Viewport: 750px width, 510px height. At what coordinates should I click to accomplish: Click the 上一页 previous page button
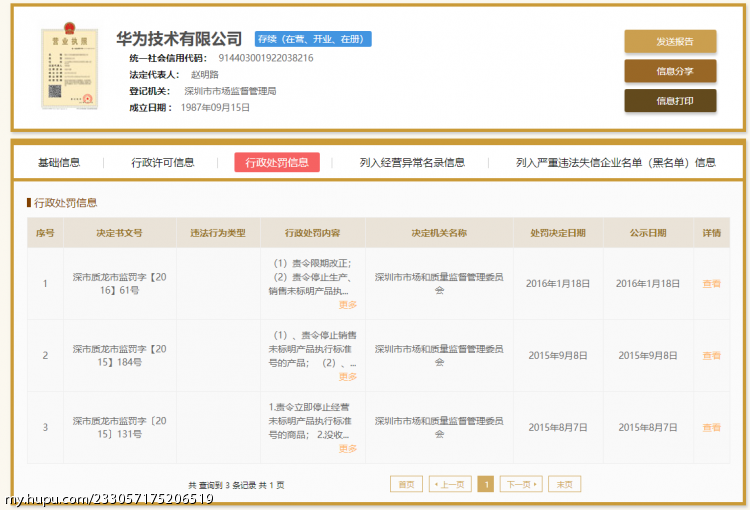pos(450,484)
